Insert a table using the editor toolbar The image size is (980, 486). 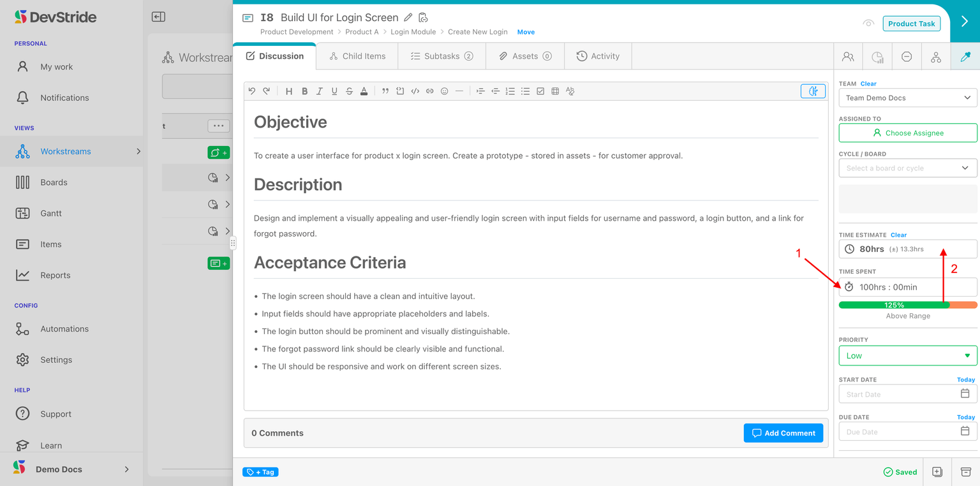pyautogui.click(x=555, y=91)
